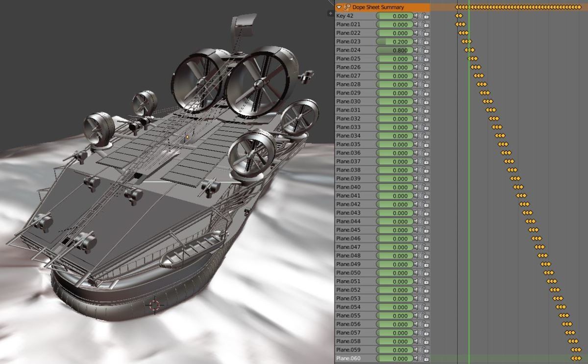Viewport: 588px width, 364px height.
Task: Mute the Plane.040 speaker icon
Action: click(417, 187)
